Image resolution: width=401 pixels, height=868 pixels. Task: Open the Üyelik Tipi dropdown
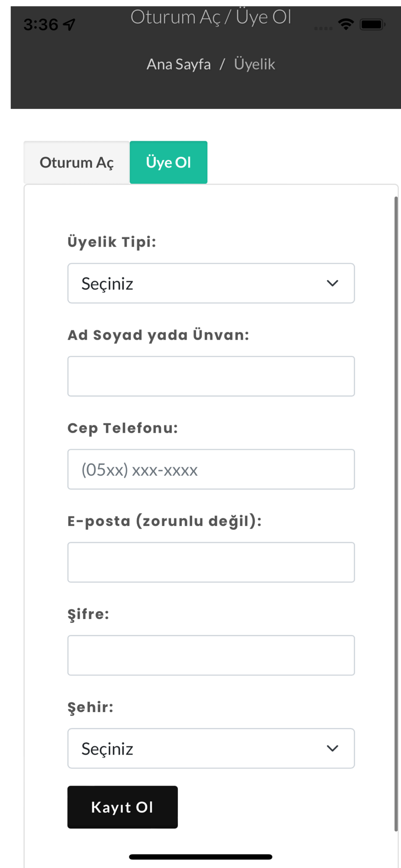(211, 283)
